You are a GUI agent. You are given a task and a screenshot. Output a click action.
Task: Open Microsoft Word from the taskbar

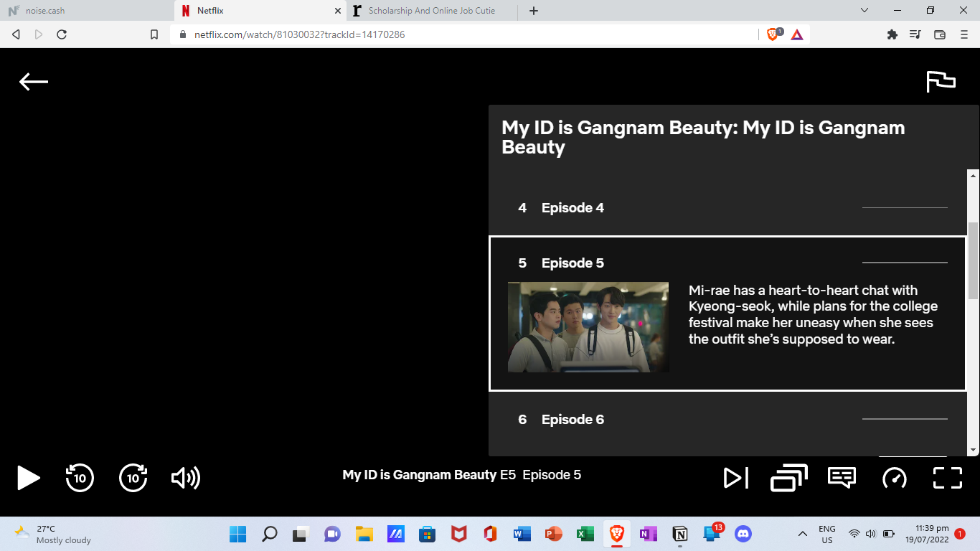pyautogui.click(x=522, y=534)
